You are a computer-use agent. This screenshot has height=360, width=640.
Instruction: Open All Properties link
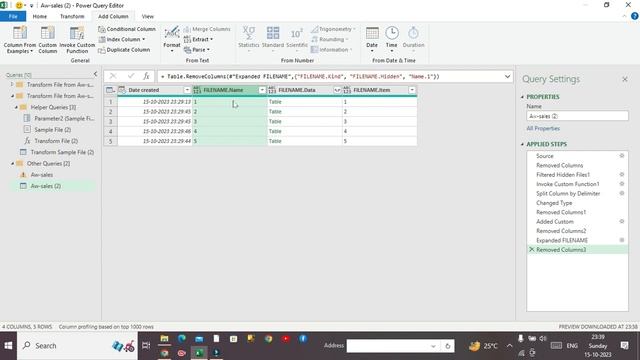coord(543,129)
